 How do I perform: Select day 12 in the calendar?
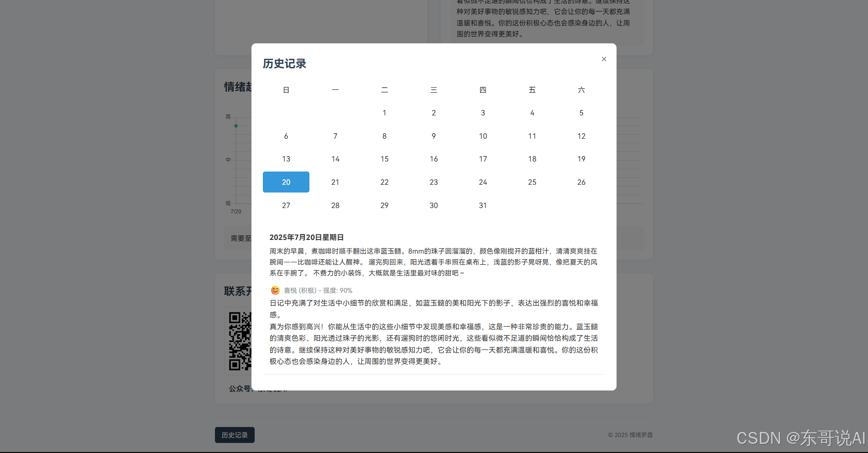[x=581, y=136]
